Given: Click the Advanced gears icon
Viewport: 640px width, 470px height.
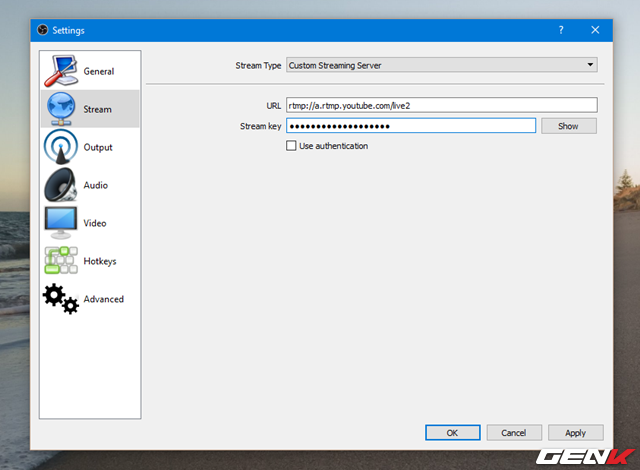Looking at the screenshot, I should coord(61,299).
